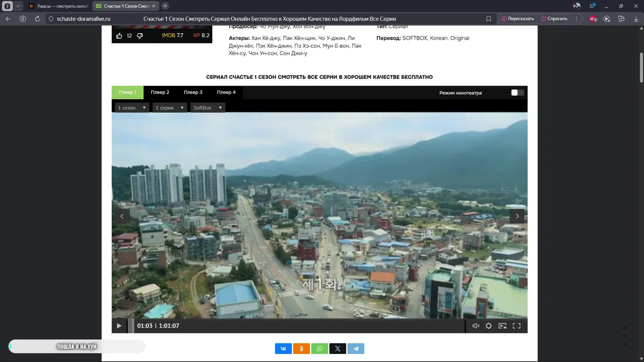Screen dimensions: 644x362
Task: Switch to Плеер 3 tab
Action: point(193,93)
